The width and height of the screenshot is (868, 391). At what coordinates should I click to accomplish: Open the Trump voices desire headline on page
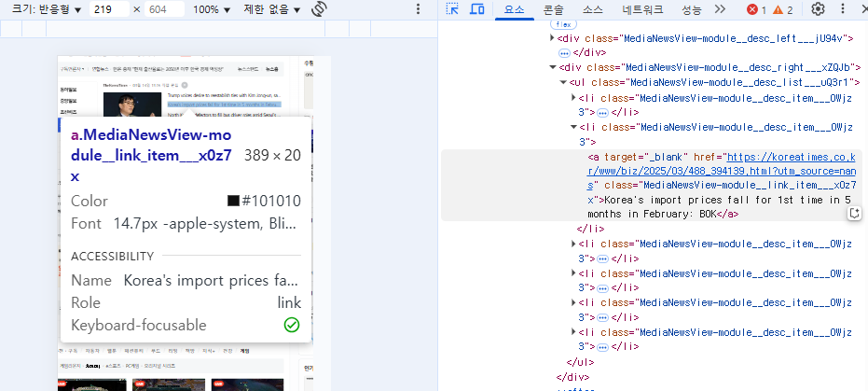point(224,95)
